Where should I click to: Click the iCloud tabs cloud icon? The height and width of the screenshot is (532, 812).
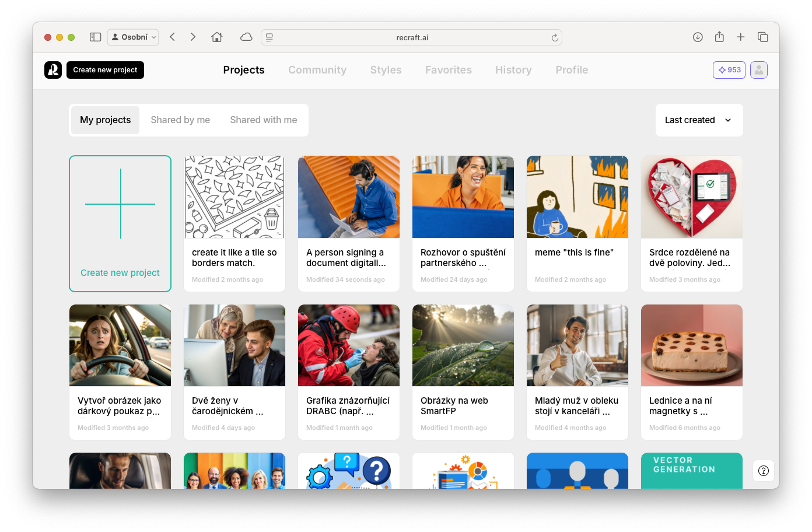tap(246, 37)
